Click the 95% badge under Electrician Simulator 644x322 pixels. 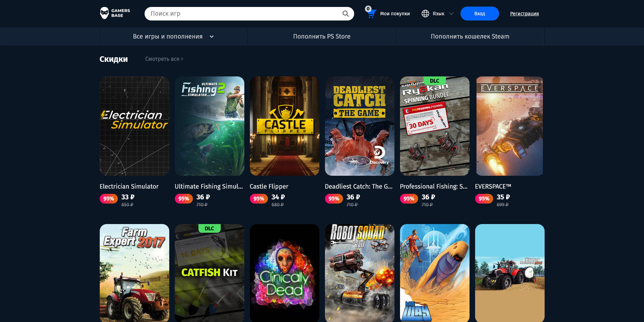[x=109, y=199]
